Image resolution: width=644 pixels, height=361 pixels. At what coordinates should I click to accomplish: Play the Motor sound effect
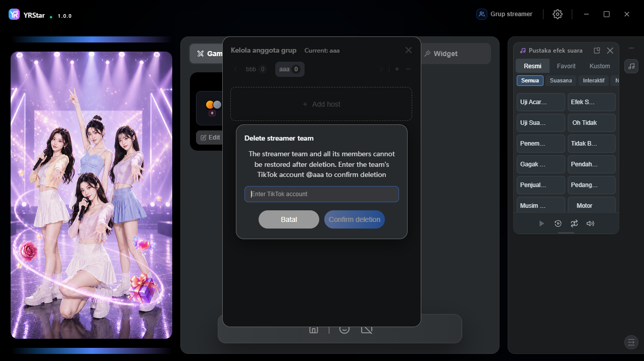tap(591, 205)
